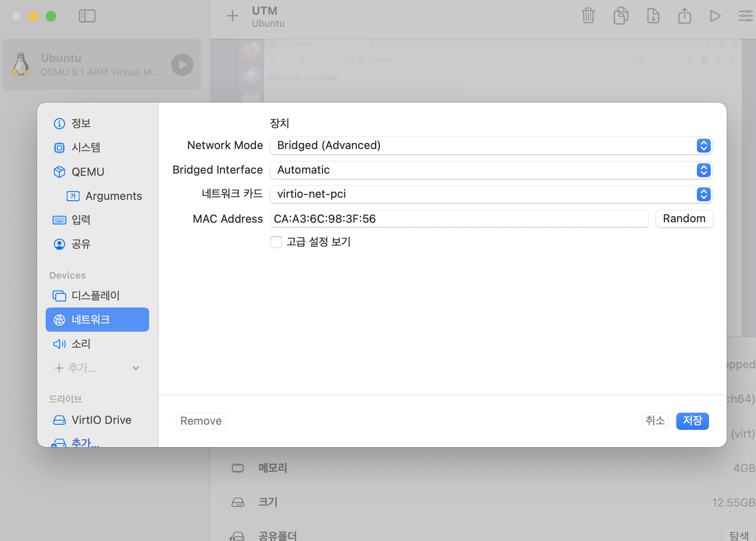Screen dimensions: 756x541
Task: Click the move-VM document arrow icon
Action: tap(653, 16)
